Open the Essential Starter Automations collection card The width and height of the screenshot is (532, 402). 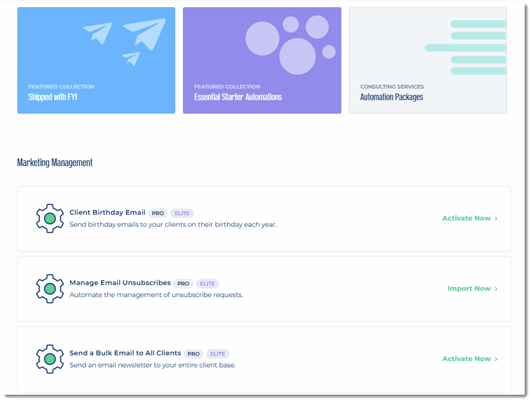(x=262, y=60)
